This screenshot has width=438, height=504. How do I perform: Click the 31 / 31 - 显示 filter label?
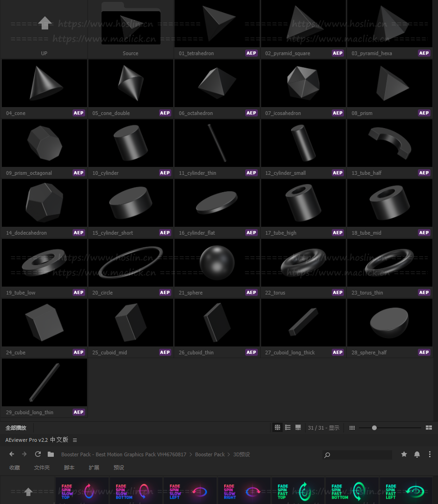click(x=323, y=428)
